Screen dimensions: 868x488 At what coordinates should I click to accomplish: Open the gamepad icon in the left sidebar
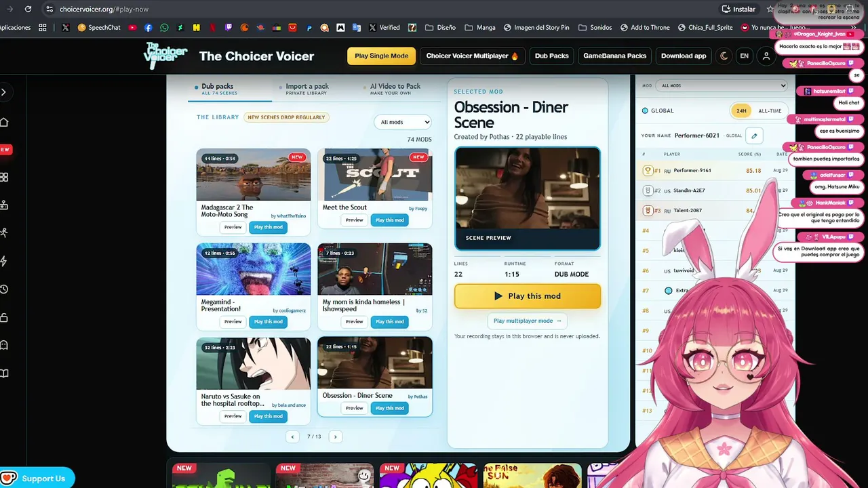click(4, 205)
